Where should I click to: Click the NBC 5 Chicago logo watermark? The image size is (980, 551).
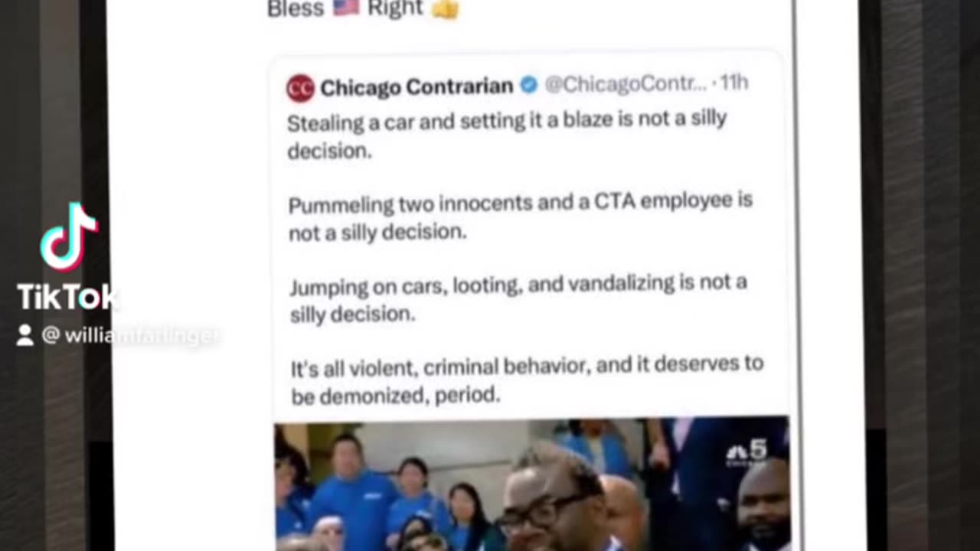click(746, 453)
